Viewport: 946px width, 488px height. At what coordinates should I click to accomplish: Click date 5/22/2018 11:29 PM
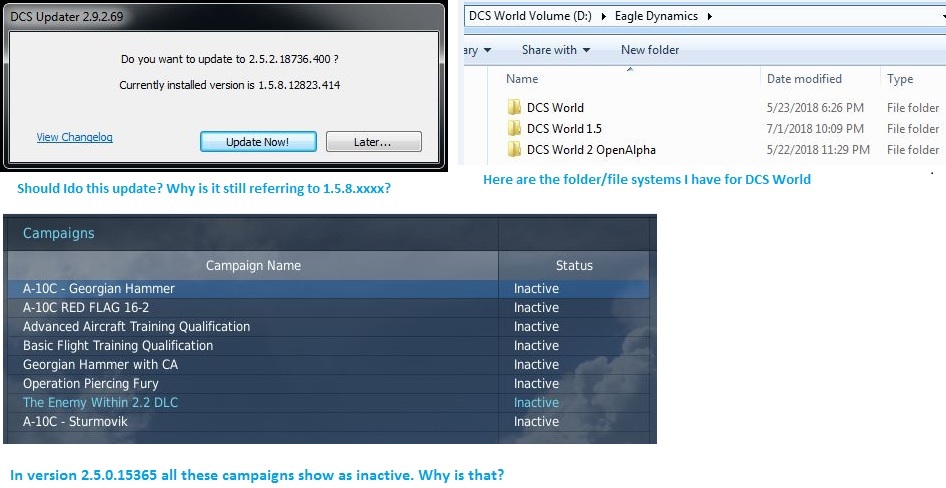[818, 150]
